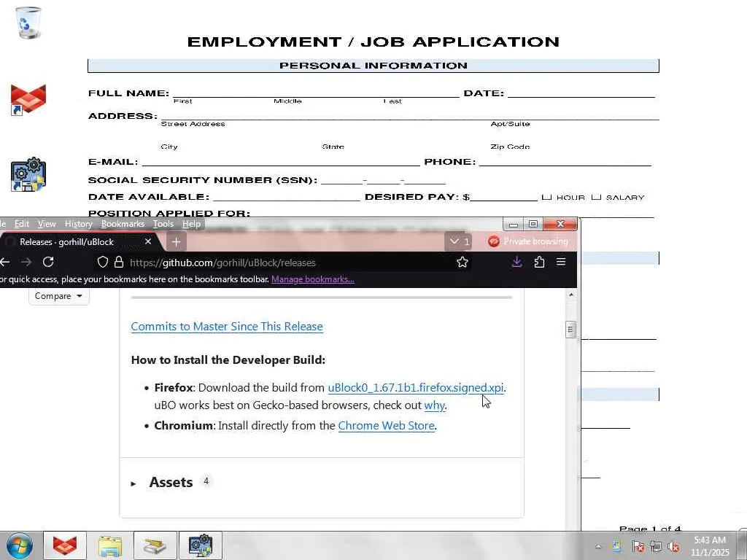Viewport: 747px width, 560px height.
Task: Open the Recycle Bin desktop icon
Action: (x=28, y=23)
